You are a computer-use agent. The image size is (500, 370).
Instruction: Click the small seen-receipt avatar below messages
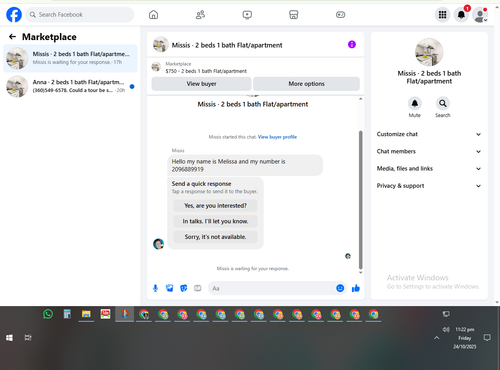(348, 256)
